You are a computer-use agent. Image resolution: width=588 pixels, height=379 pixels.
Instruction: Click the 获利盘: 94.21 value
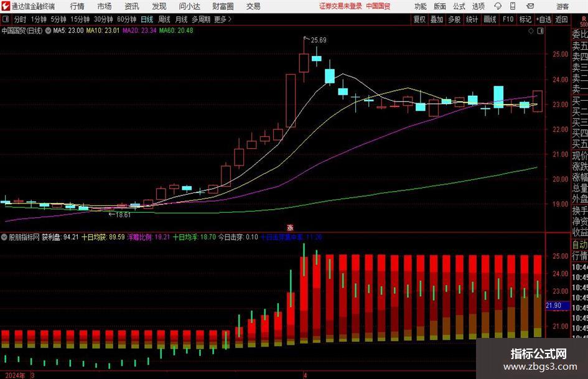(x=60, y=237)
